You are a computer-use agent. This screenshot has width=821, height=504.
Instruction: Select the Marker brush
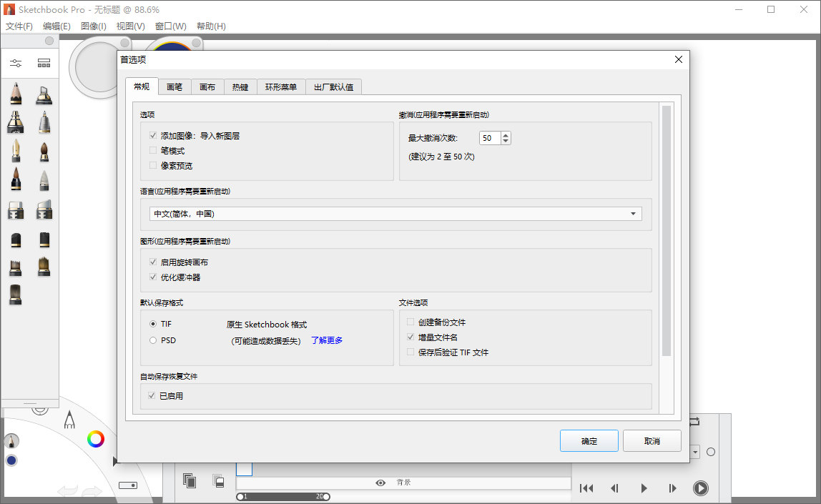pos(16,209)
